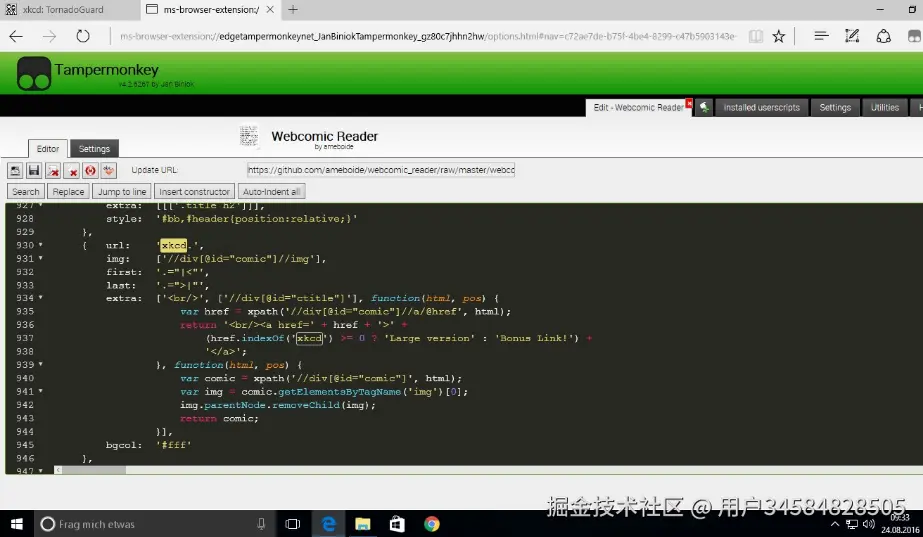Click the red circular full reset icon
The image size is (923, 537).
coord(90,170)
